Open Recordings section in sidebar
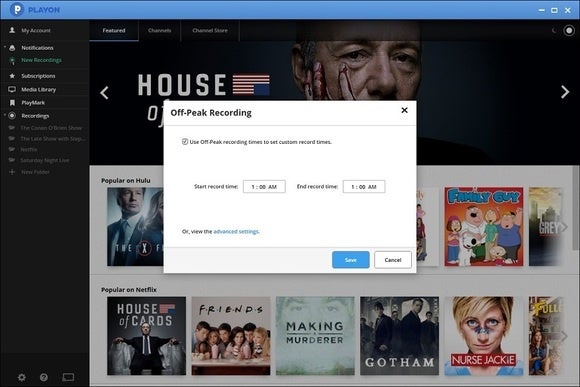Screen dimensions: 580x387 tap(35, 116)
